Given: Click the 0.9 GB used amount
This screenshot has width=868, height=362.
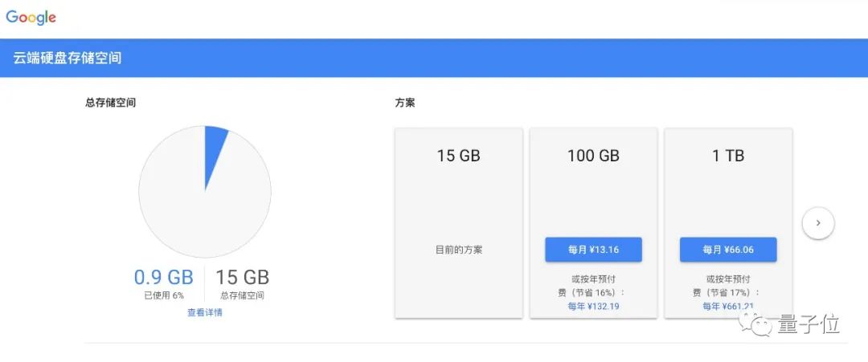Looking at the screenshot, I should [x=164, y=277].
